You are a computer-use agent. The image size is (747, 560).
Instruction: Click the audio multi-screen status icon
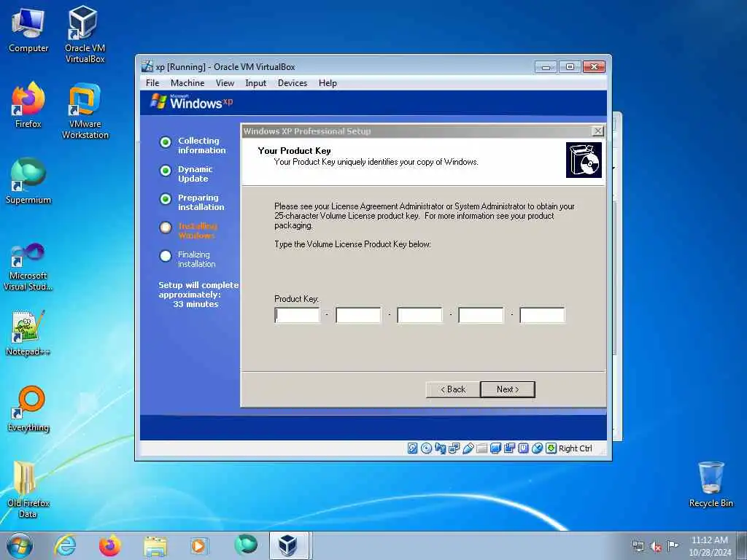(x=440, y=448)
